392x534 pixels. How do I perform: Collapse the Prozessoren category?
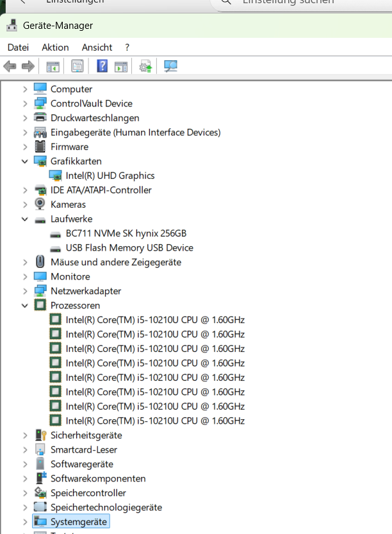(x=25, y=306)
